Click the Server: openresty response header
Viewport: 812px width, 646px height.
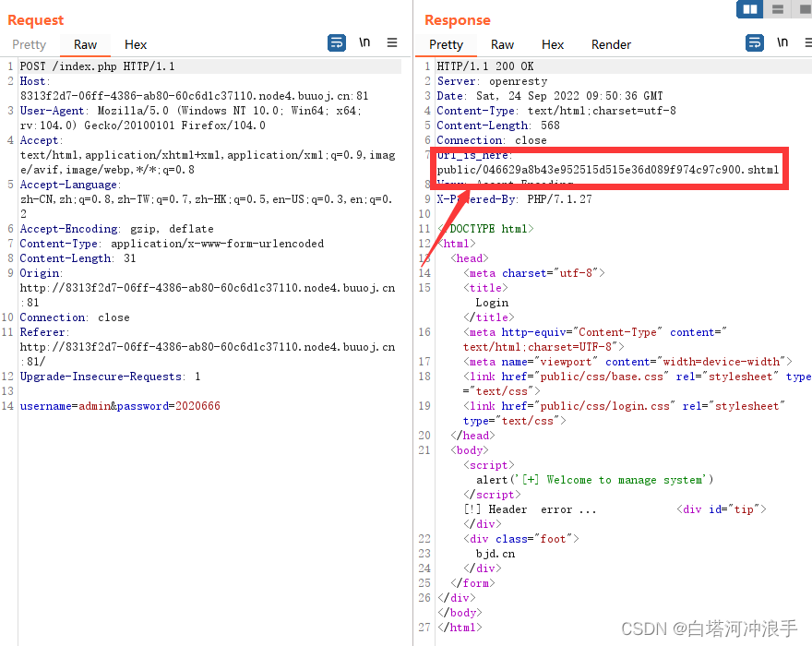[x=492, y=81]
